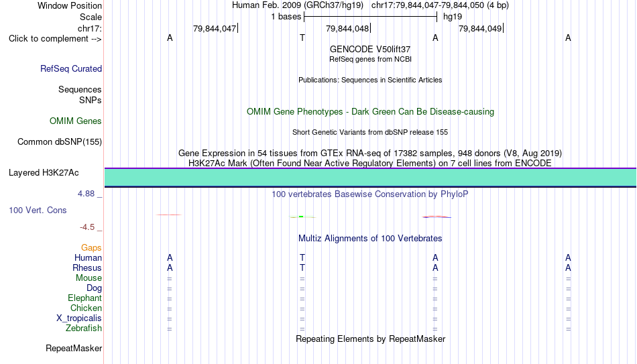Click the Scale label

(x=91, y=17)
